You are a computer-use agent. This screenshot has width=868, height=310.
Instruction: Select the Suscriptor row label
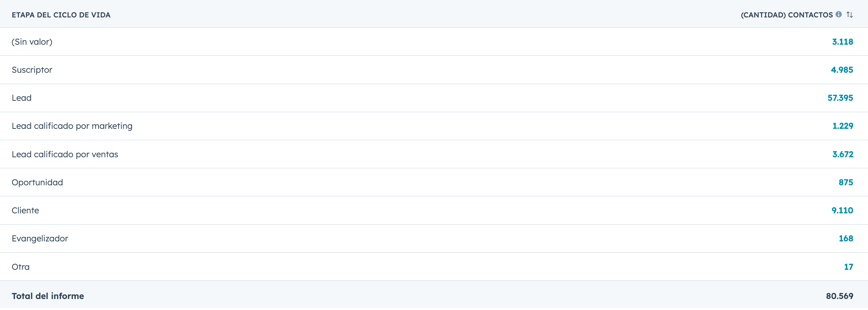pos(32,70)
